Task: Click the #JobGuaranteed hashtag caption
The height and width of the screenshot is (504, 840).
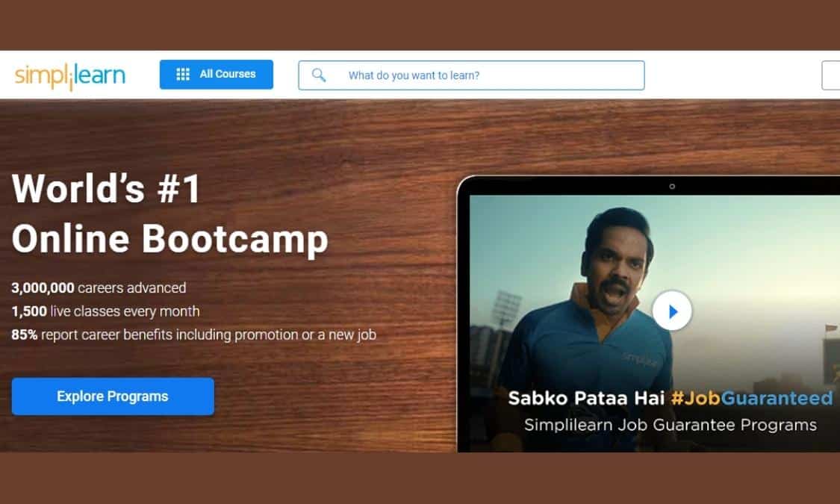Action: (x=752, y=399)
